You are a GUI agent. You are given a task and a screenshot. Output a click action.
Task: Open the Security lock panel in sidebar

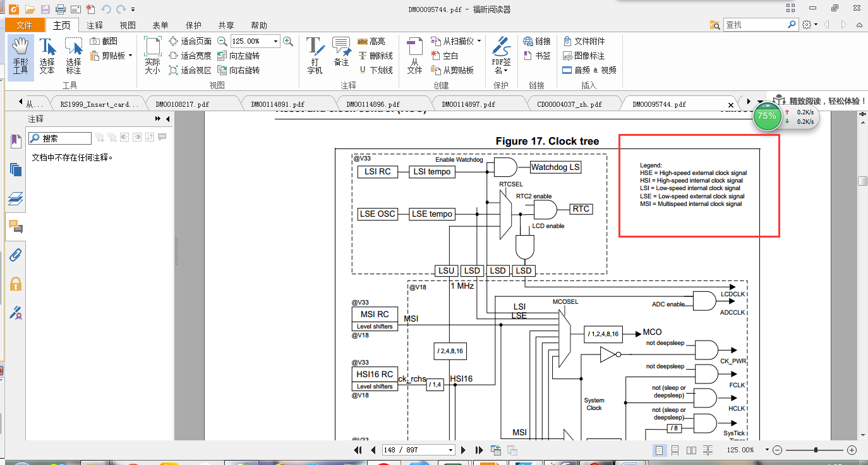point(16,284)
